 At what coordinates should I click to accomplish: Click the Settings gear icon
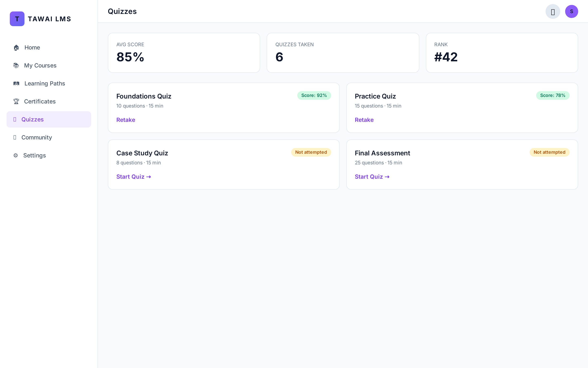click(16, 156)
